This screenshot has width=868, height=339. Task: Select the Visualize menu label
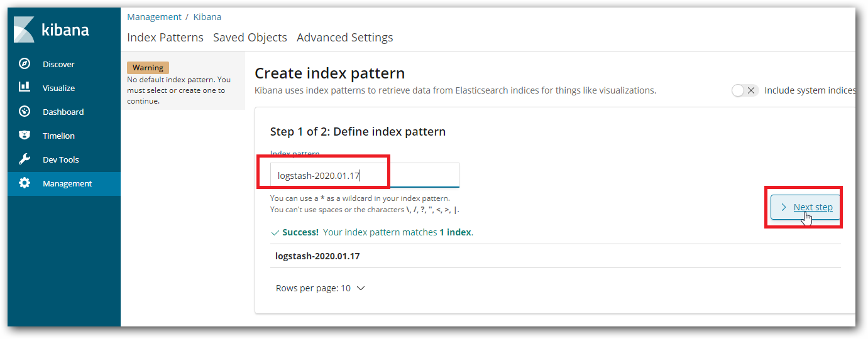click(58, 88)
